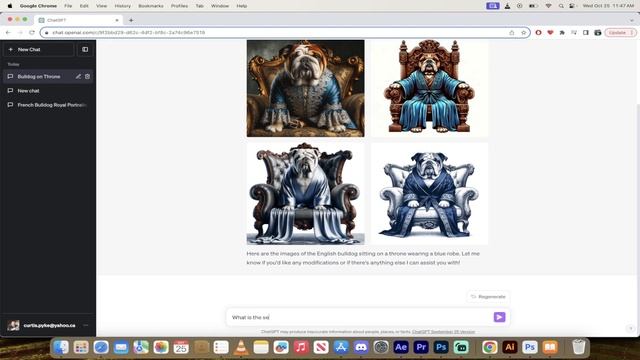Send the typed message with purple arrow
This screenshot has height=360, width=640.
click(x=499, y=317)
